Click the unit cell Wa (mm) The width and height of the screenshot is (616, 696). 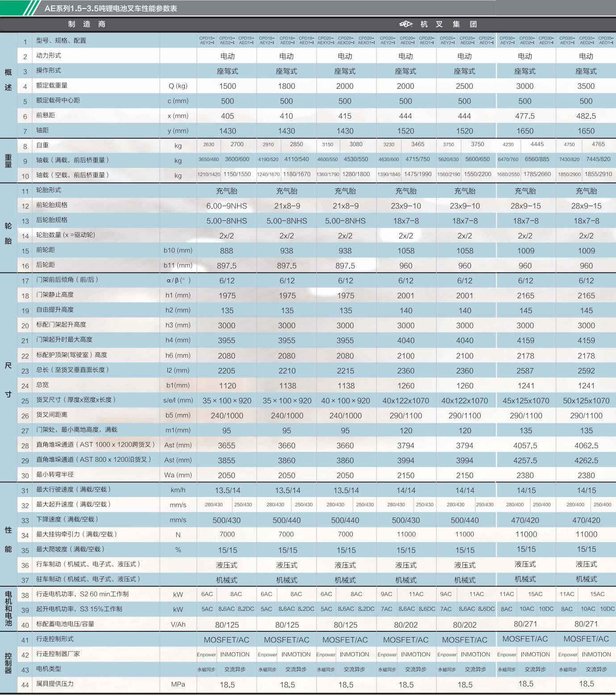(178, 475)
